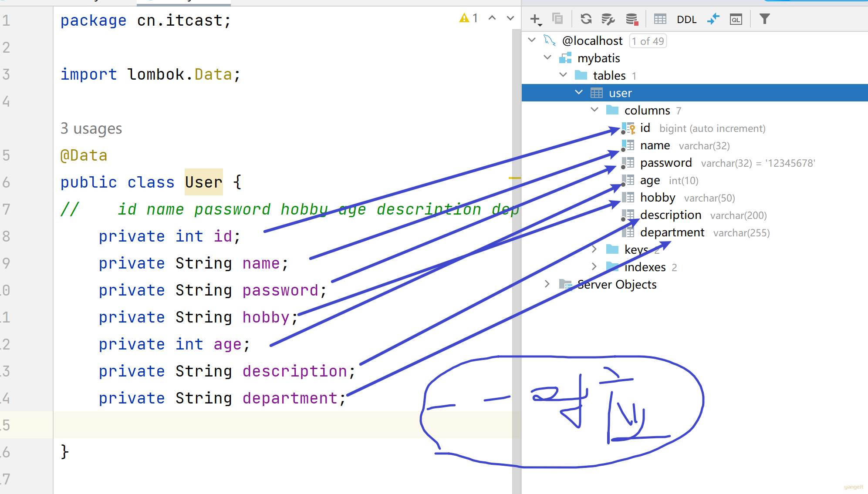Image resolution: width=868 pixels, height=494 pixels.
Task: Click the editor vertical scrollbar
Action: click(517, 261)
